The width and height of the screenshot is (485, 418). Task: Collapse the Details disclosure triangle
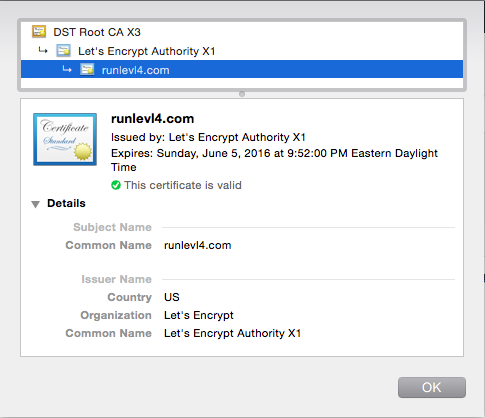(x=35, y=204)
